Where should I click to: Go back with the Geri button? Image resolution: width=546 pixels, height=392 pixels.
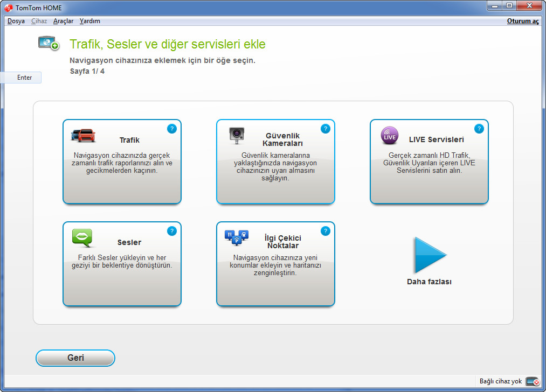click(75, 358)
